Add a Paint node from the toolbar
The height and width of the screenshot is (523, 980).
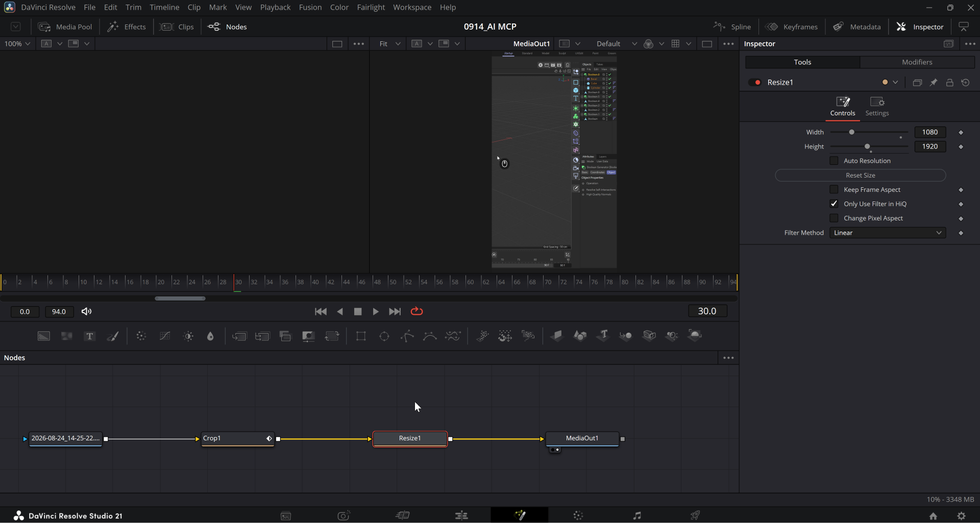[113, 336]
